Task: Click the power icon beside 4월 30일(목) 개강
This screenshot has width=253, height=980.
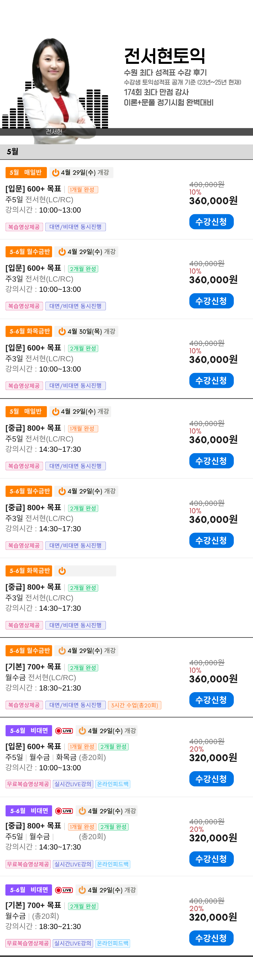Action: 62,331
